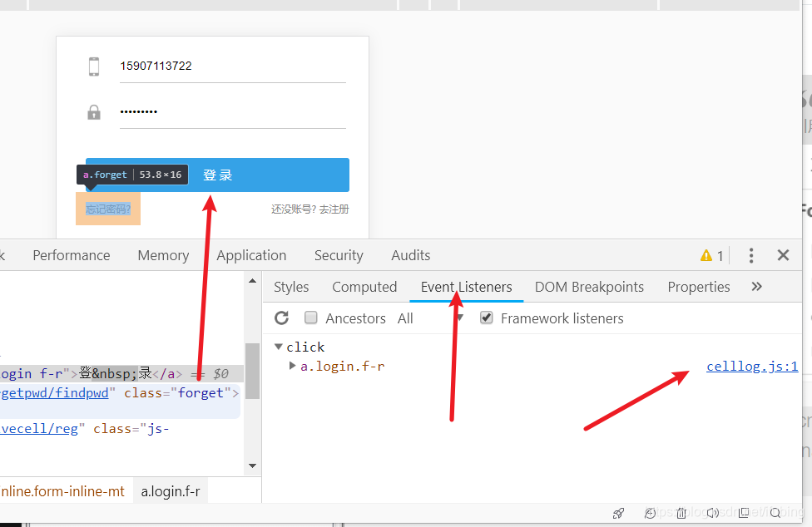Switch to the Performance tab
Image resolution: width=812 pixels, height=527 pixels.
(x=72, y=255)
